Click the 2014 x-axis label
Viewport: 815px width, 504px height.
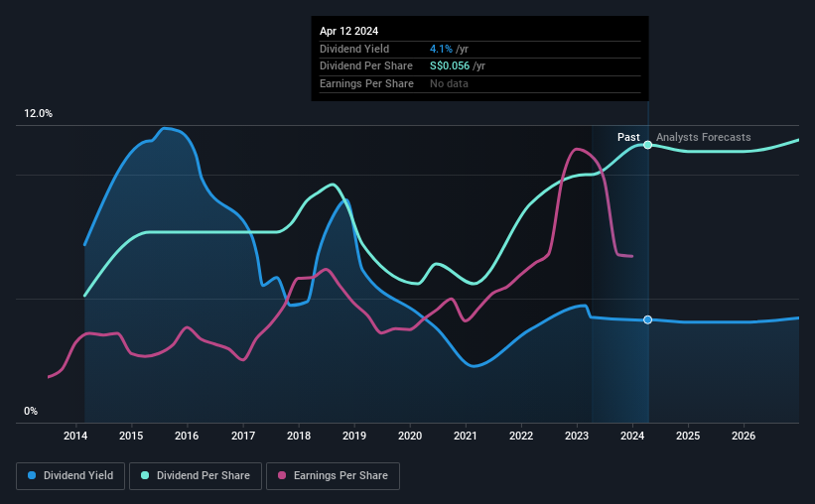pyautogui.click(x=75, y=436)
